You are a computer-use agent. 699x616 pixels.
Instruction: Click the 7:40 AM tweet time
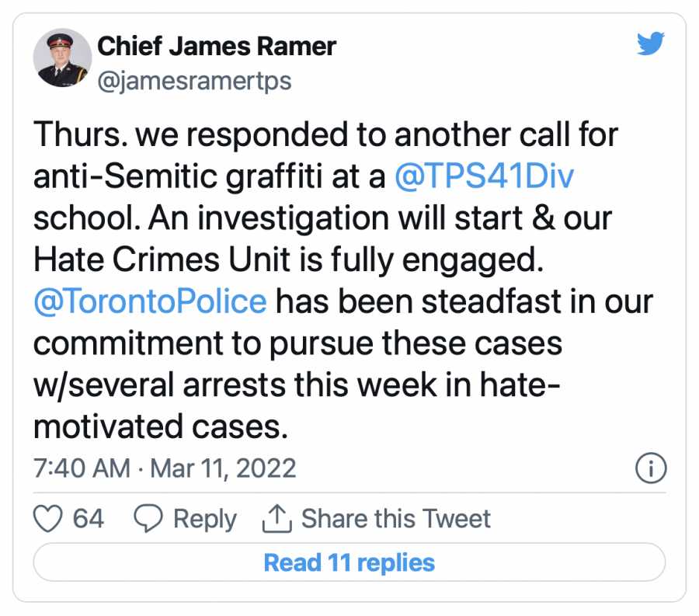click(x=82, y=468)
